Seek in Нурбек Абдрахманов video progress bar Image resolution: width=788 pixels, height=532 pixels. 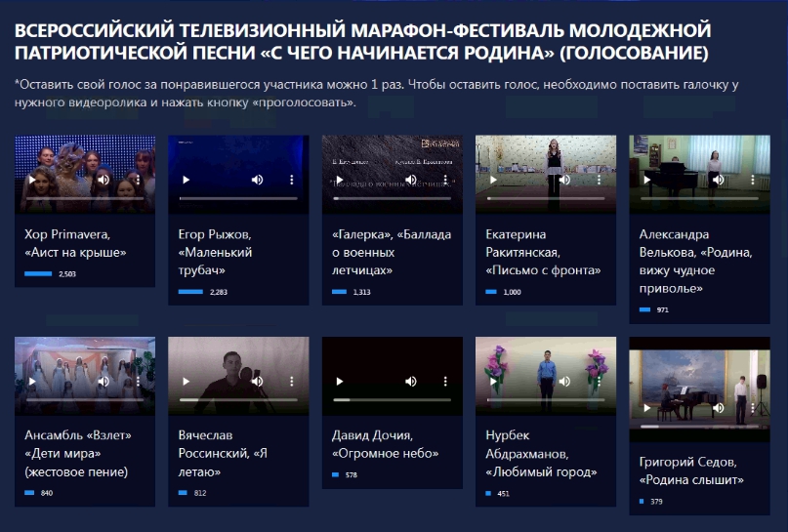pos(546,400)
